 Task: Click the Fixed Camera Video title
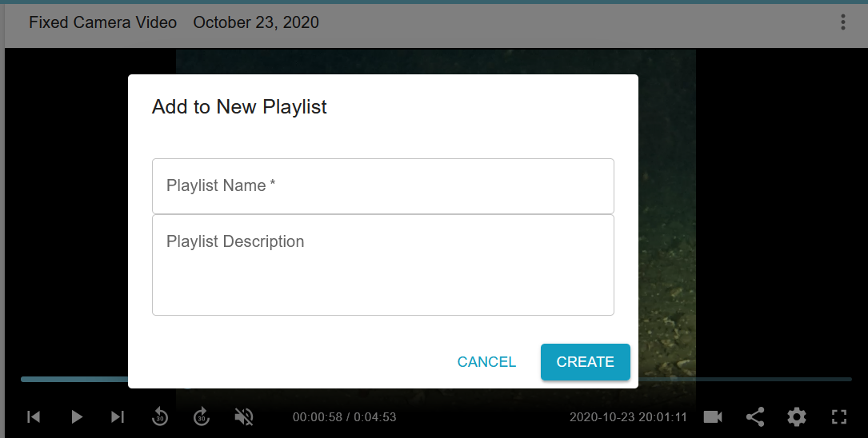pos(103,22)
